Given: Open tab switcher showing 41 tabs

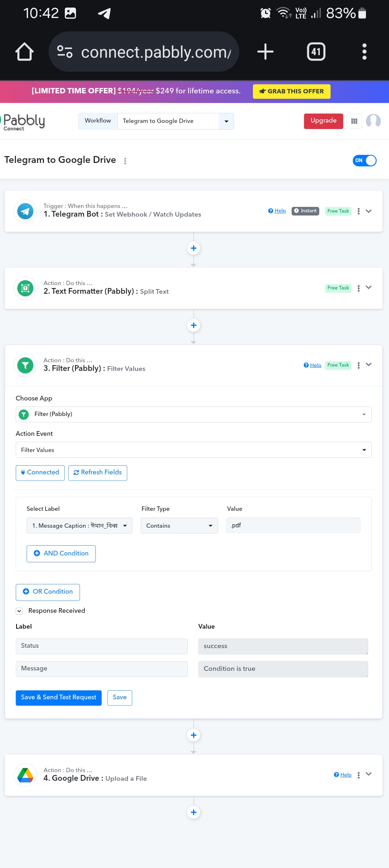Looking at the screenshot, I should tap(316, 52).
